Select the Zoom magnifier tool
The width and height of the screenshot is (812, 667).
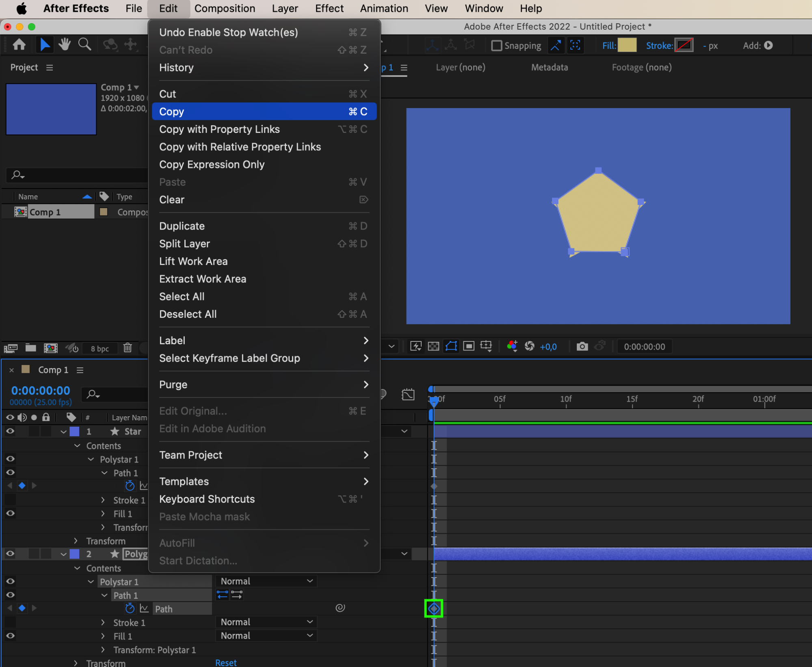[84, 44]
